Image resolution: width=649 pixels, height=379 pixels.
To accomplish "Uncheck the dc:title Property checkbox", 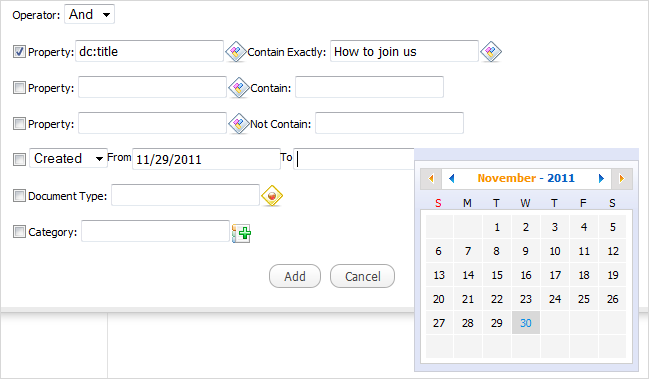I will tap(19, 52).
